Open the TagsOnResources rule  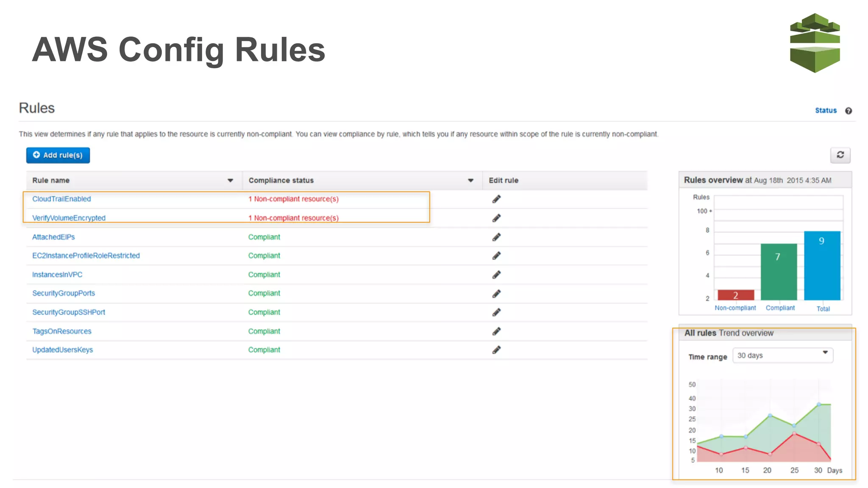(x=62, y=331)
